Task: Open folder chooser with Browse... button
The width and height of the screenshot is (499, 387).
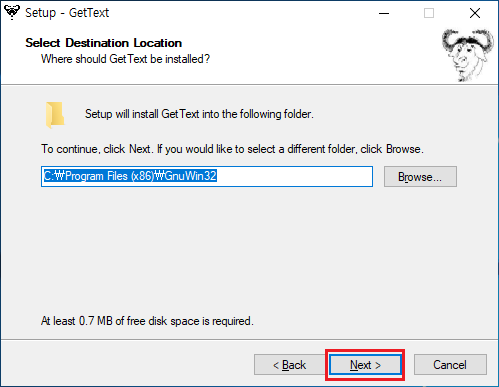Action: pyautogui.click(x=420, y=177)
